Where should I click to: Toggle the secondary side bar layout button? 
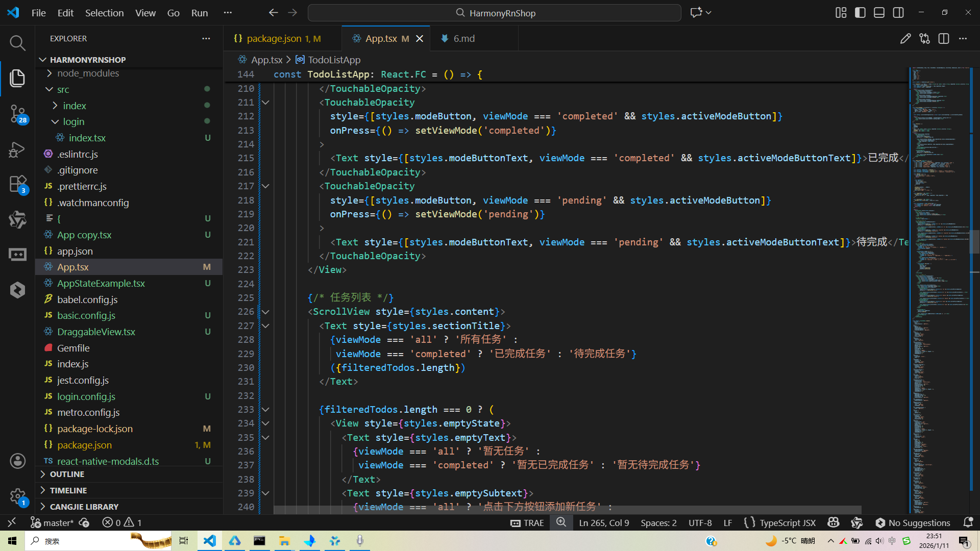pos(898,13)
